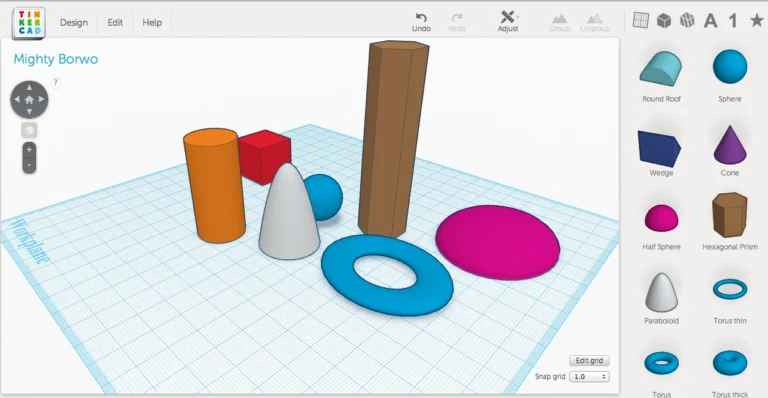Open the Edit menu
Image resolution: width=768 pixels, height=398 pixels.
[115, 23]
